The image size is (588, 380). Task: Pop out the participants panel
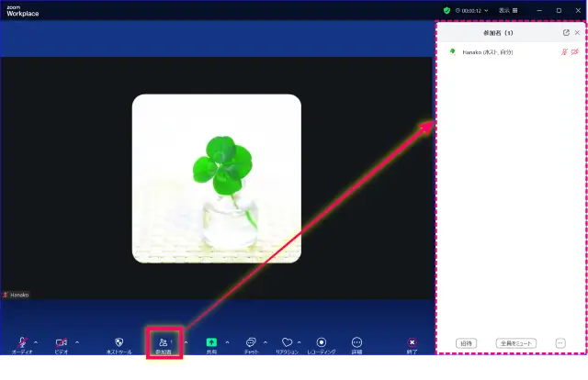566,32
